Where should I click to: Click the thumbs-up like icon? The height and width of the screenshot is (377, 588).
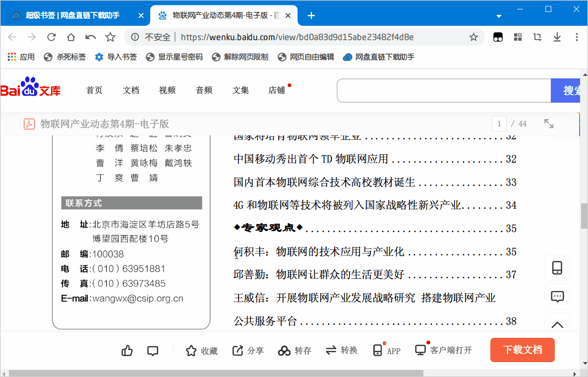click(x=127, y=350)
